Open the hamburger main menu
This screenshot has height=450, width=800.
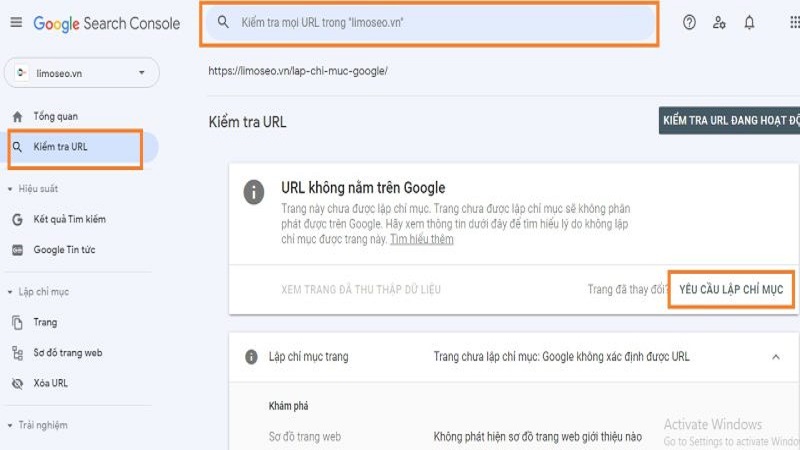tap(15, 22)
